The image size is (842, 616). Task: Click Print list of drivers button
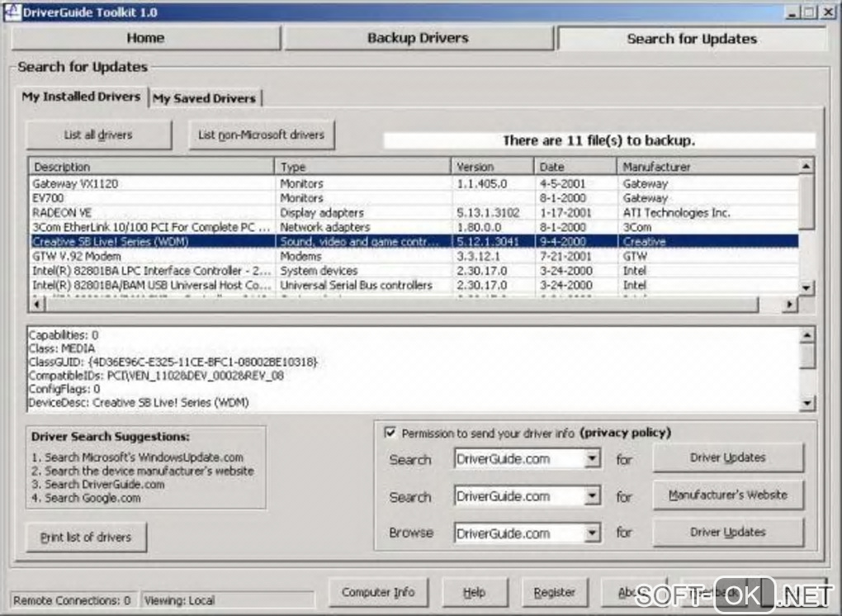click(86, 537)
